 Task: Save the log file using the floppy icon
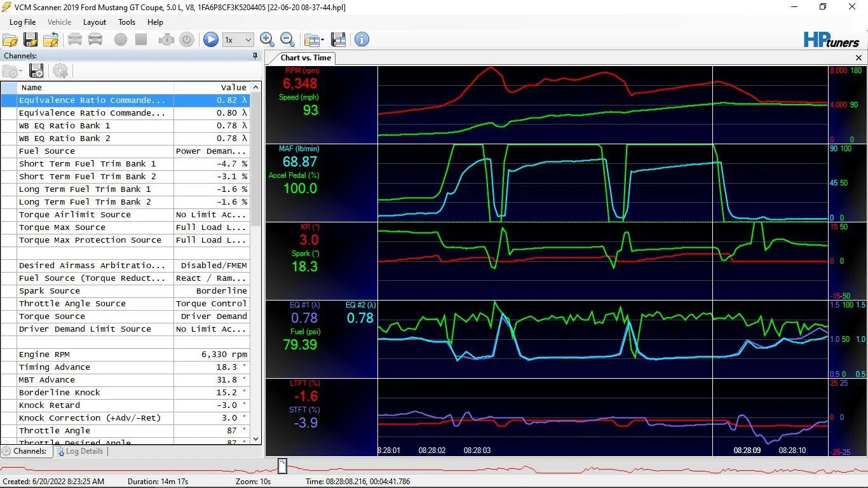point(31,39)
